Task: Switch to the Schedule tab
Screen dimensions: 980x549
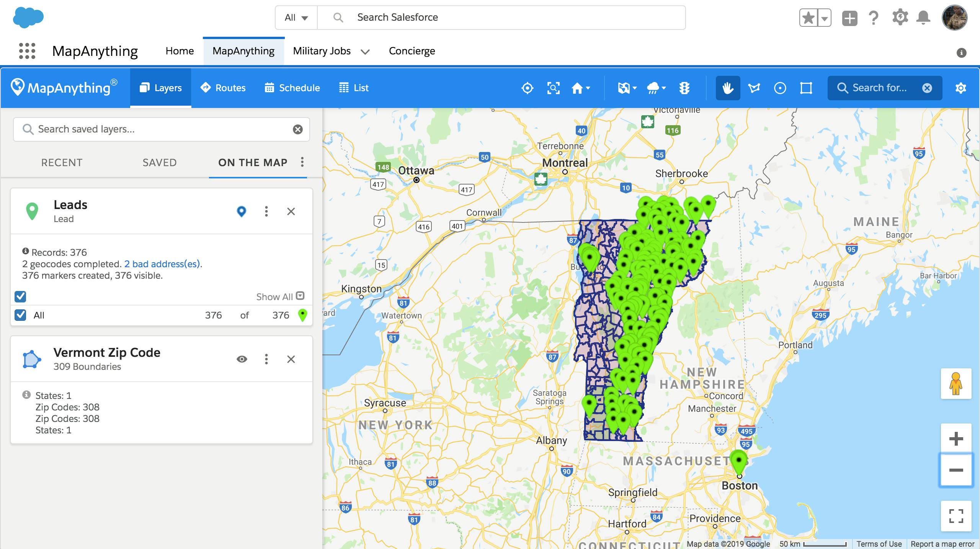Action: click(292, 88)
